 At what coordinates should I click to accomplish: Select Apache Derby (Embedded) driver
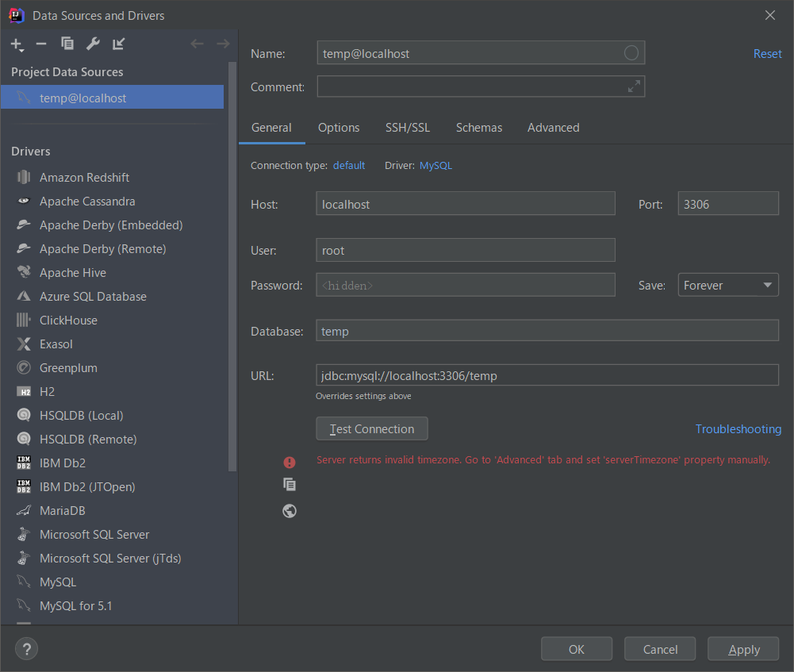pyautogui.click(x=113, y=225)
